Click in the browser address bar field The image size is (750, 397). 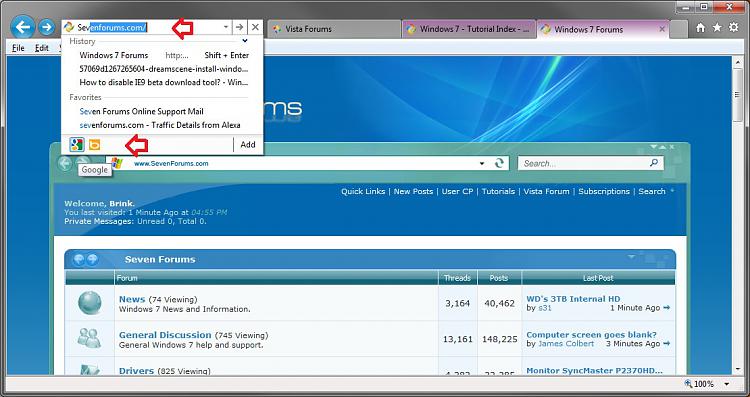click(145, 28)
